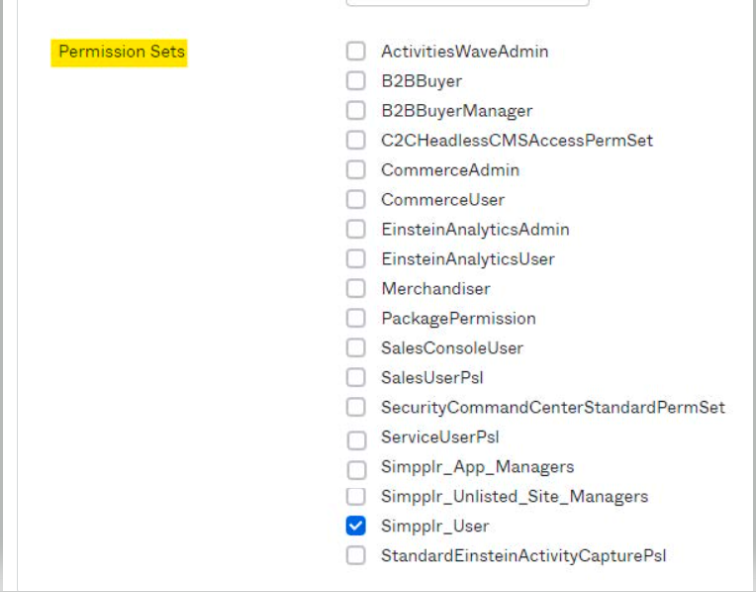Check the StandardEinsteinActivityCapturePsl checkbox
Viewport: 756px width, 592px height.
(x=356, y=556)
